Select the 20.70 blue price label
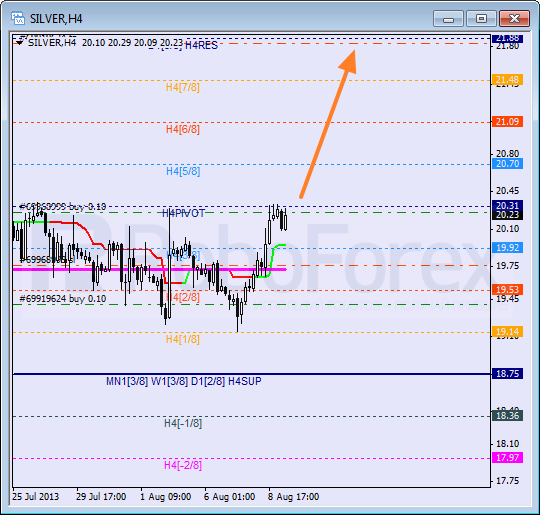Viewport: 540px width, 515px height. [507, 164]
